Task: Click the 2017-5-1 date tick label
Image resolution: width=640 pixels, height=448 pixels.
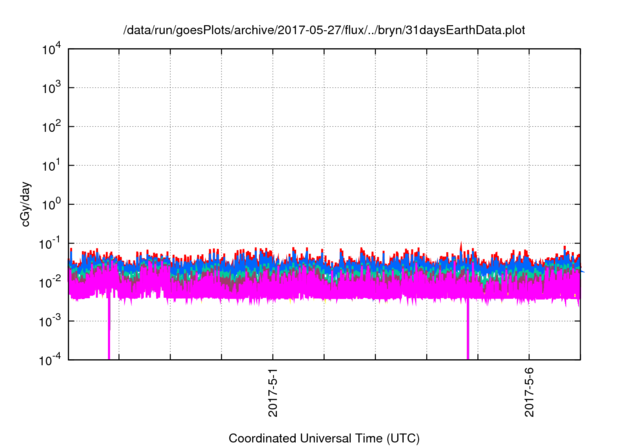Action: 273,392
